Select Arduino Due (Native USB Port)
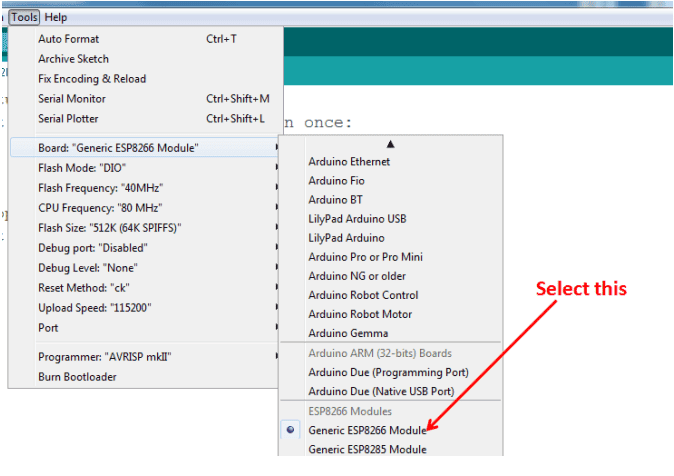Image resolution: width=674 pixels, height=476 pixels. tap(391, 391)
